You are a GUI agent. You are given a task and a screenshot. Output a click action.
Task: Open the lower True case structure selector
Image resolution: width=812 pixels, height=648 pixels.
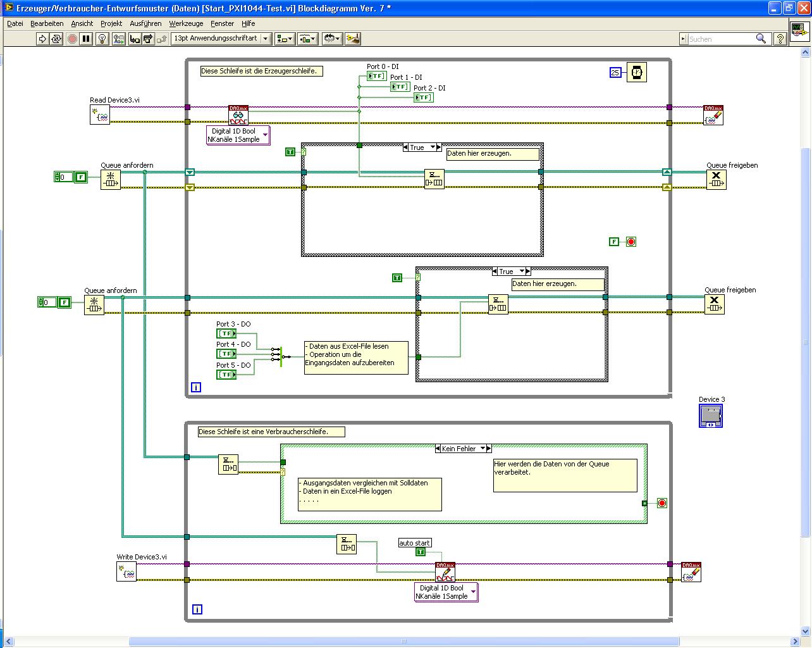511,271
